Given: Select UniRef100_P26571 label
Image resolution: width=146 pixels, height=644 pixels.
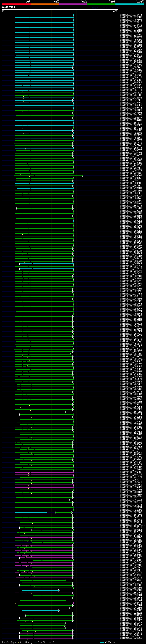Looking at the screenshot, I should click(x=131, y=633).
